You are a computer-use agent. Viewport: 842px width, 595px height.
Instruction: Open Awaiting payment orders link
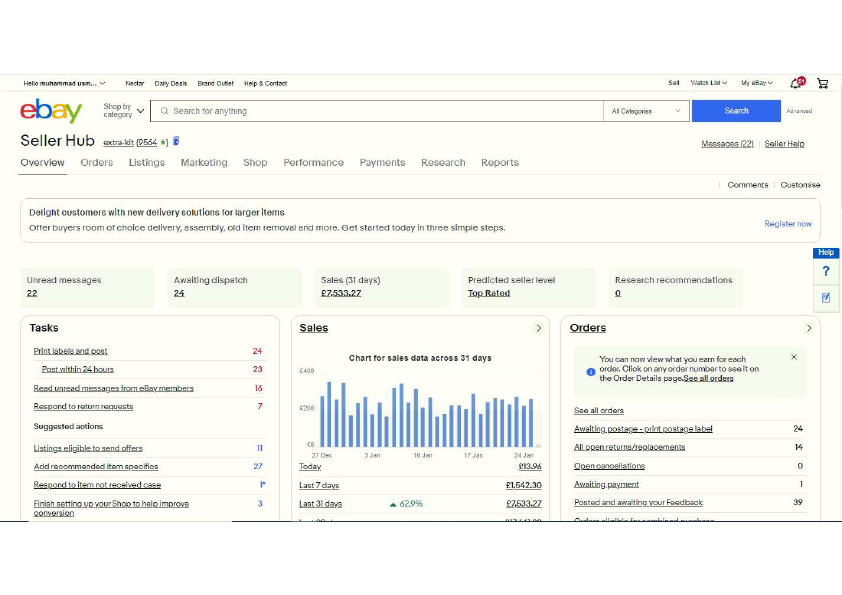[606, 484]
